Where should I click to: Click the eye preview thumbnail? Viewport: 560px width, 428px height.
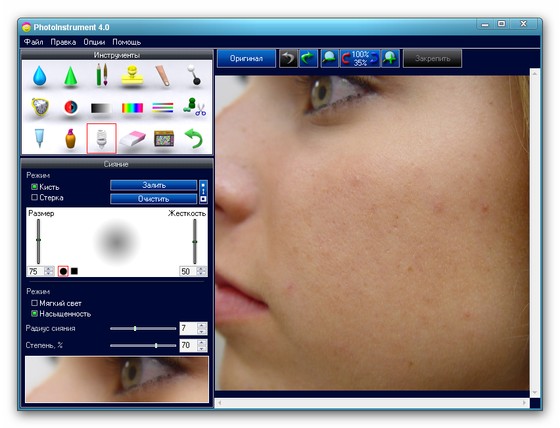117,379
